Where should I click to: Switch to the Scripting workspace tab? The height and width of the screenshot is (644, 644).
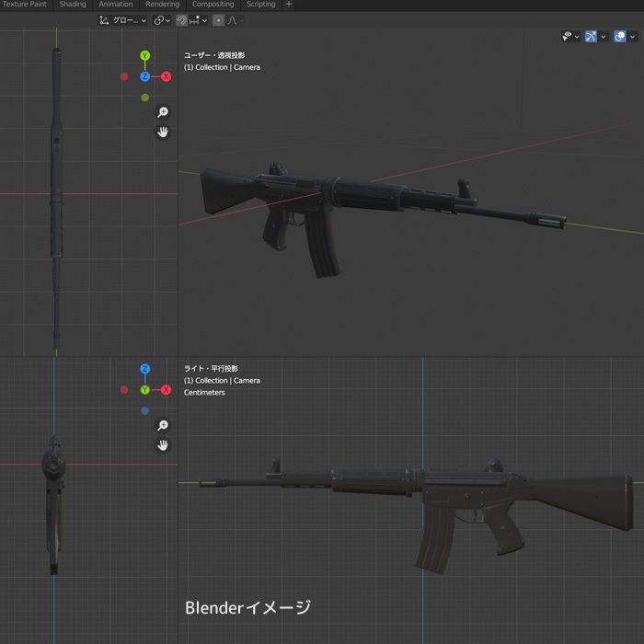260,5
